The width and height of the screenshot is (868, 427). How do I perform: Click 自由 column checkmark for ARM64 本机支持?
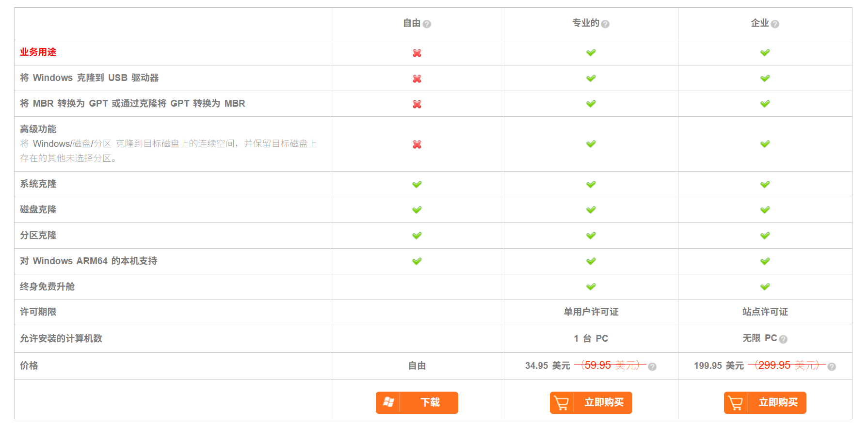point(417,261)
